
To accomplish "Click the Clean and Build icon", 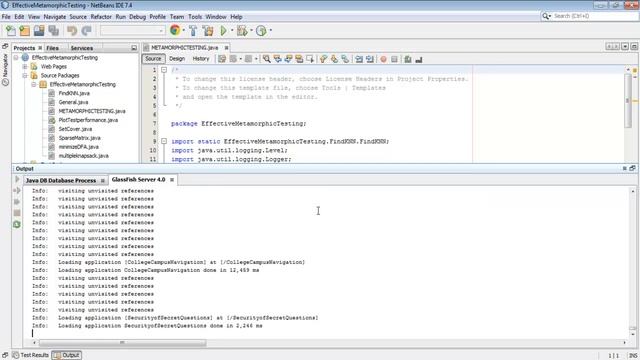I will coord(208,31).
